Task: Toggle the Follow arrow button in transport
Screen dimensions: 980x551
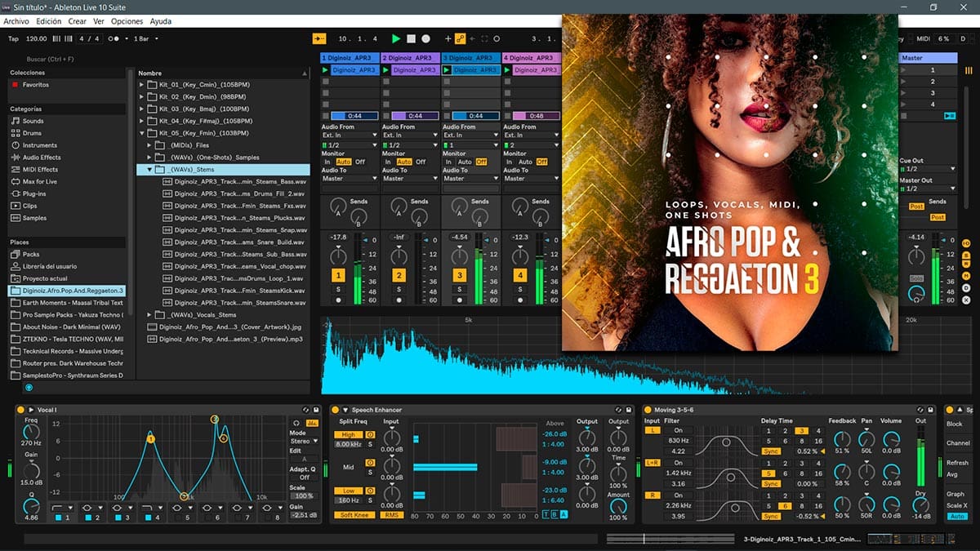Action: coord(319,38)
